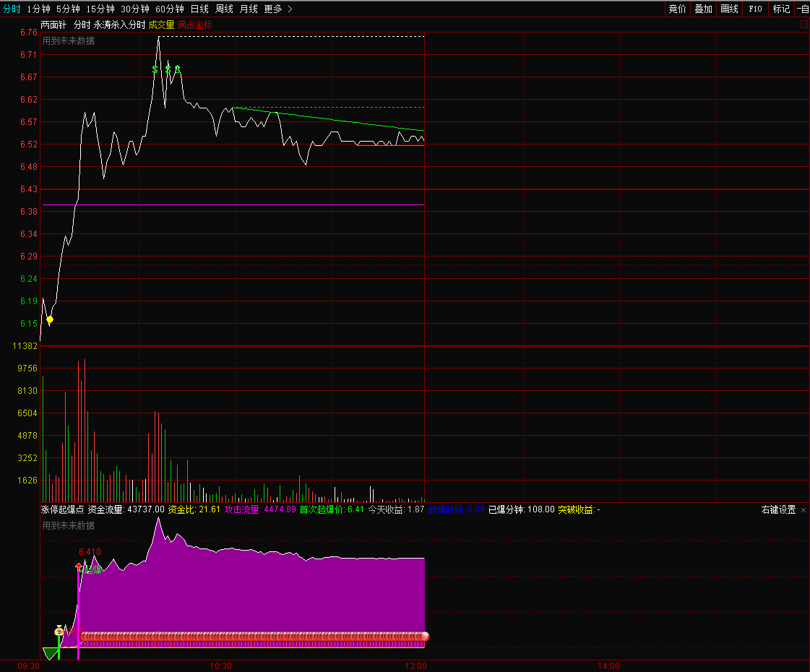810x672 pixels.
Task: Click the 资金流量: 43737.00 value
Action: point(126,510)
